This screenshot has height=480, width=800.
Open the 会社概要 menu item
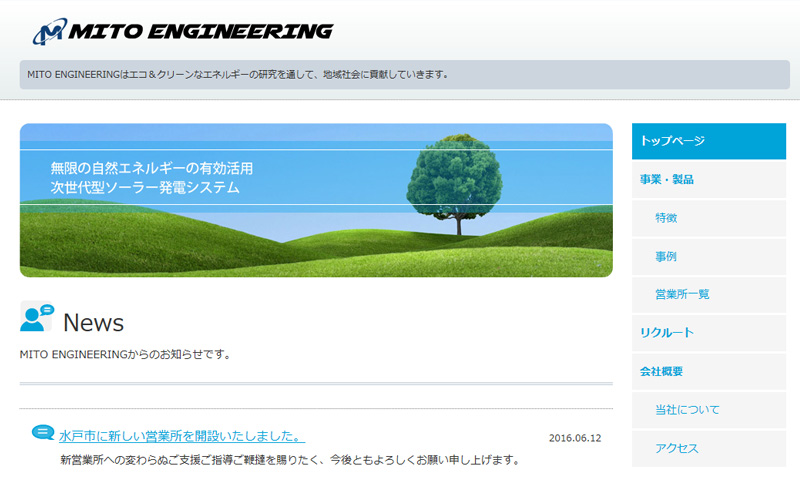click(709, 371)
